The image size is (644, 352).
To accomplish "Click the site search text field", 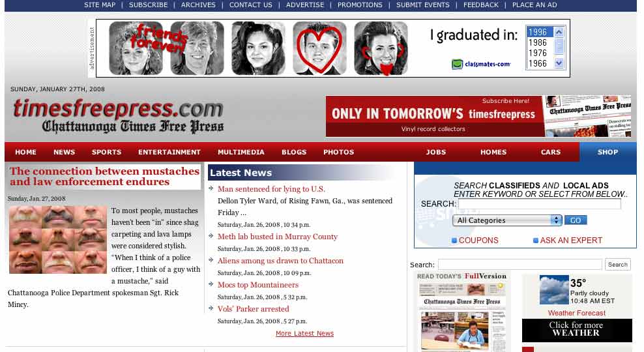I will point(520,265).
